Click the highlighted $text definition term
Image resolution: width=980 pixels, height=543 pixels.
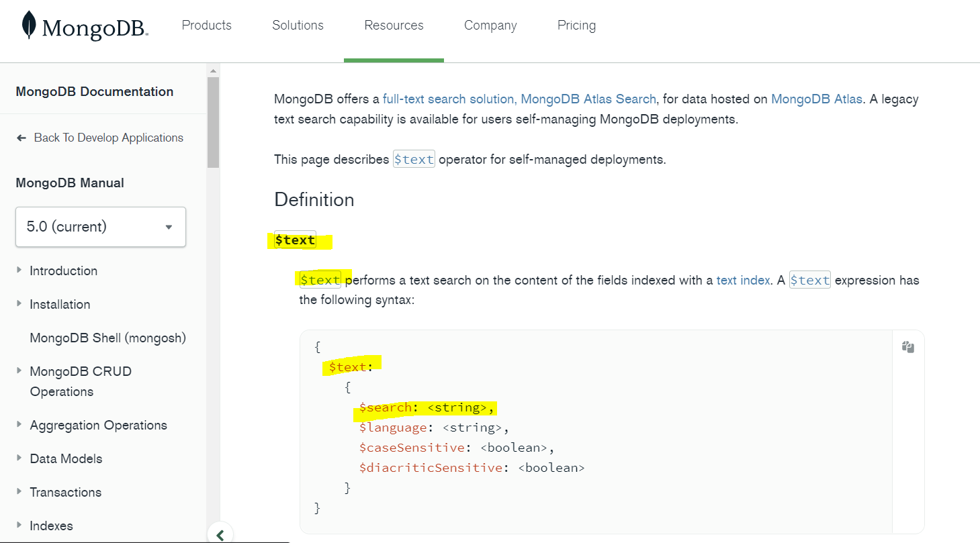click(295, 240)
